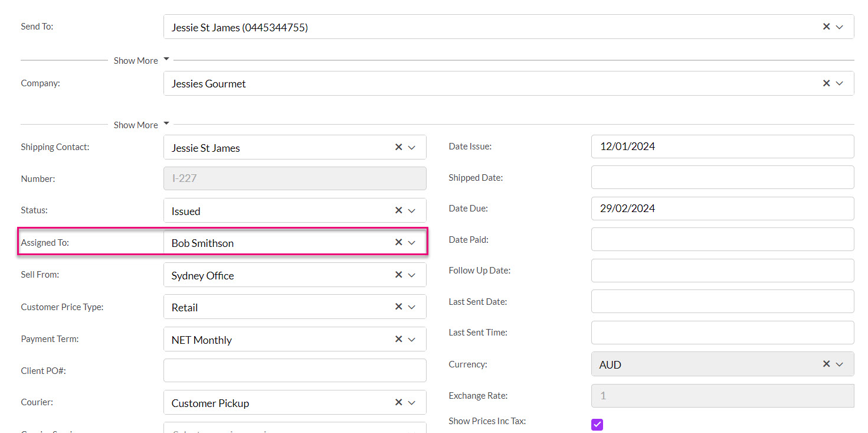Click Jessie St James (0445344755) text
The width and height of the screenshot is (868, 433).
tap(240, 27)
